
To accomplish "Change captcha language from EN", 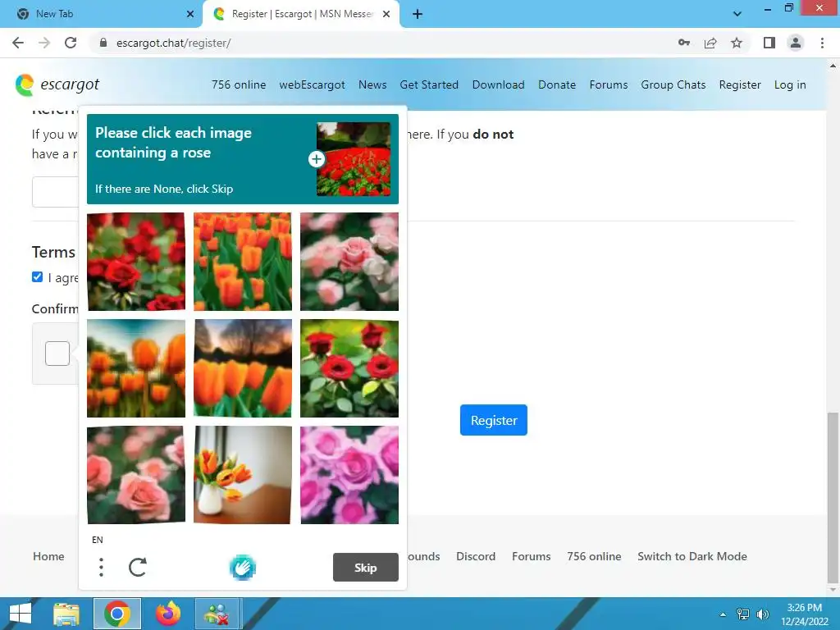I will click(98, 540).
